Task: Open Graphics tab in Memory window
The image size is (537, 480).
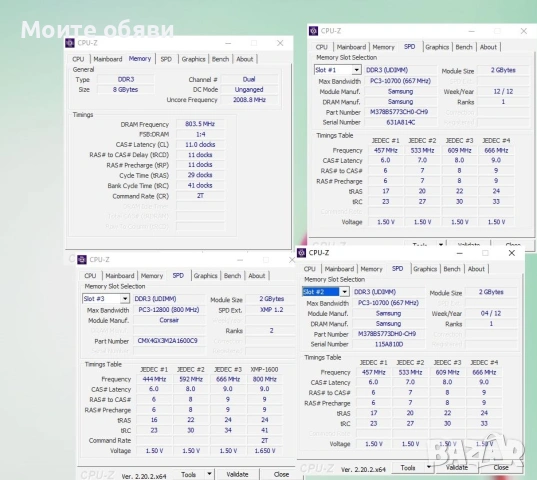Action: (193, 59)
